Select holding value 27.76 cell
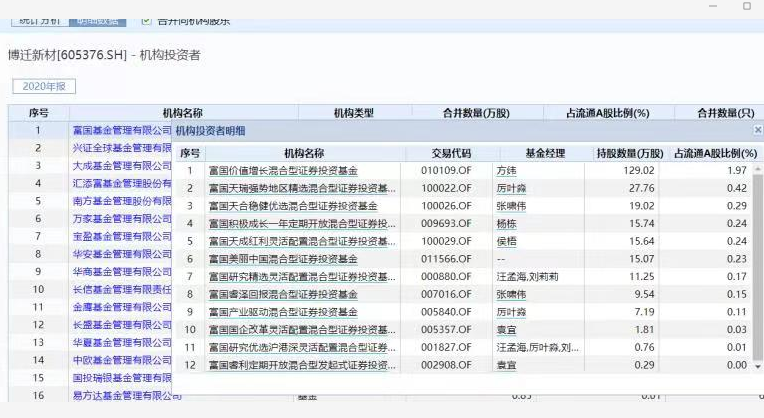 642,188
